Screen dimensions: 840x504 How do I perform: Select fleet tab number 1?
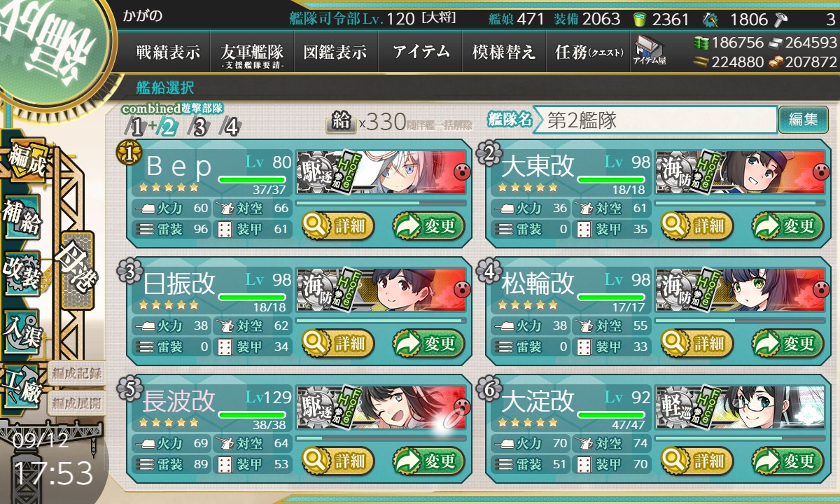pyautogui.click(x=136, y=127)
